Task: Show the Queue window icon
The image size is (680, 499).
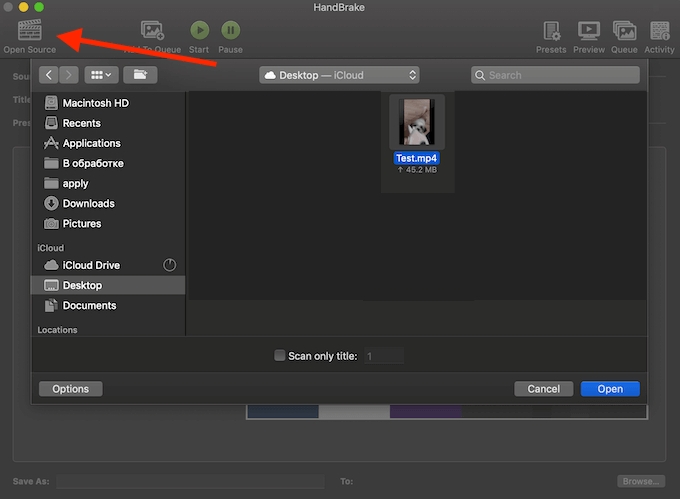Action: (624, 31)
